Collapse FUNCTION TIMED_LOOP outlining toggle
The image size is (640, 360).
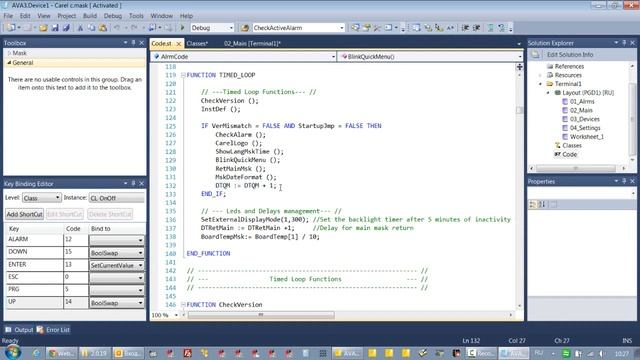click(183, 75)
